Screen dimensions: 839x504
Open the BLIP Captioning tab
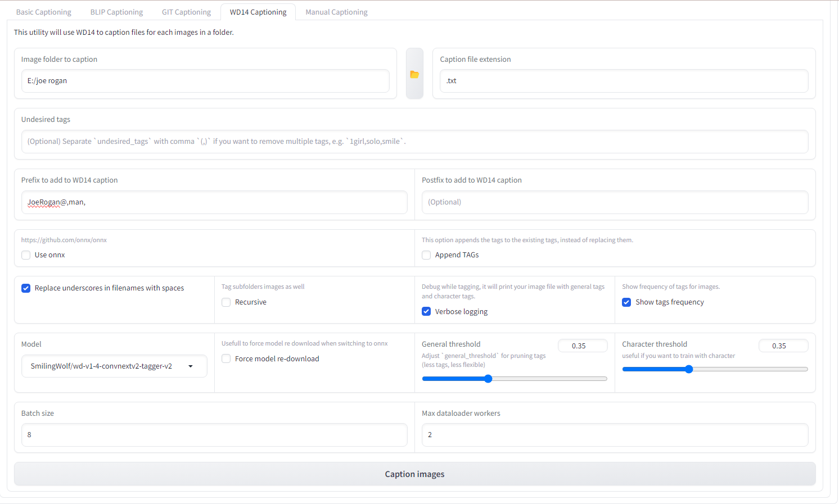[116, 12]
